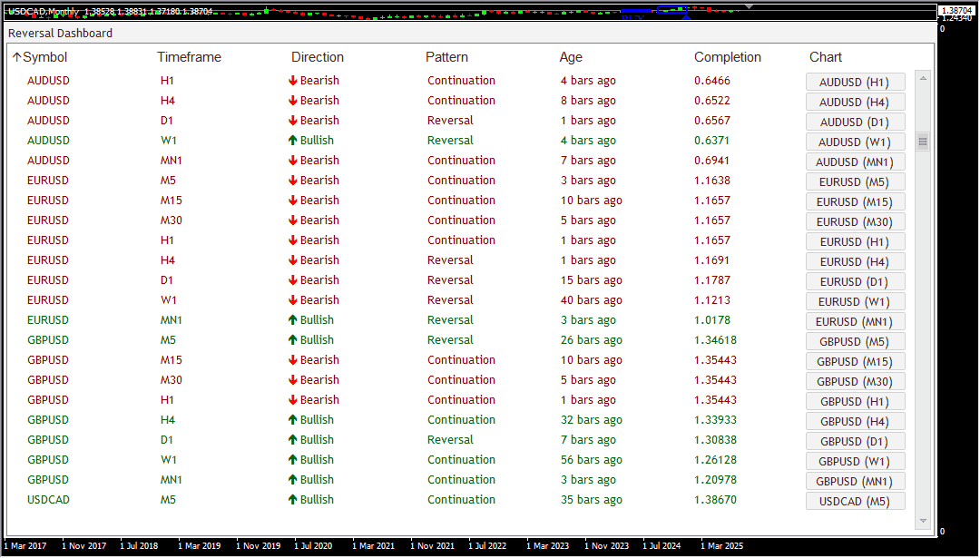
Task: Click the dashboard scrollbar thumb
Action: 923,142
